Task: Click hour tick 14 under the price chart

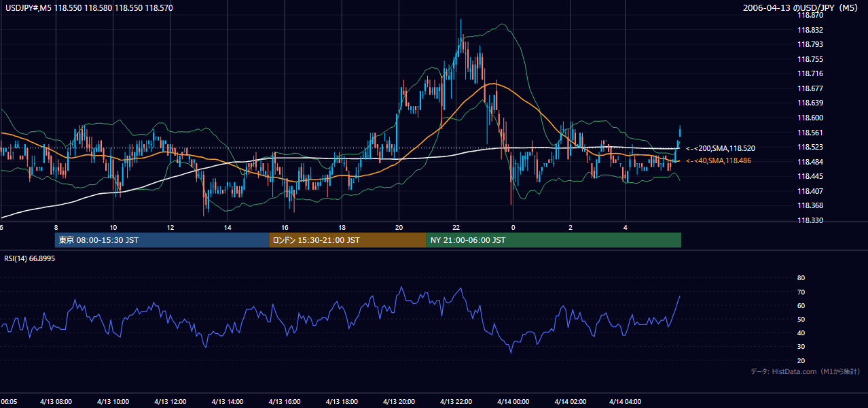Action: tap(227, 227)
